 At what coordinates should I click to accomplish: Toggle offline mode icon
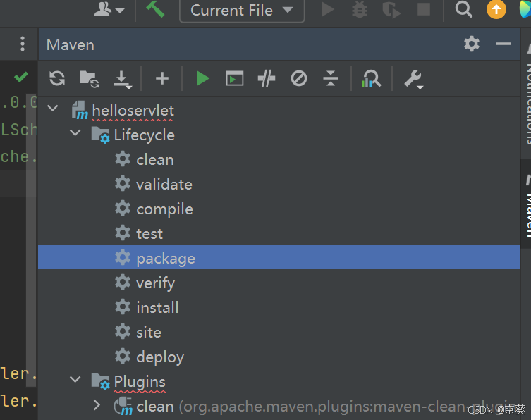pyautogui.click(x=266, y=78)
